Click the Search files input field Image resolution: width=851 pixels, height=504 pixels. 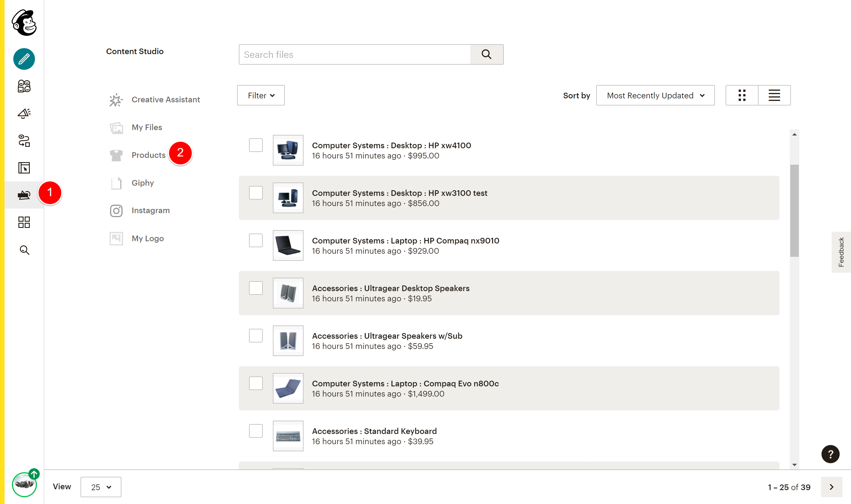[x=355, y=54]
